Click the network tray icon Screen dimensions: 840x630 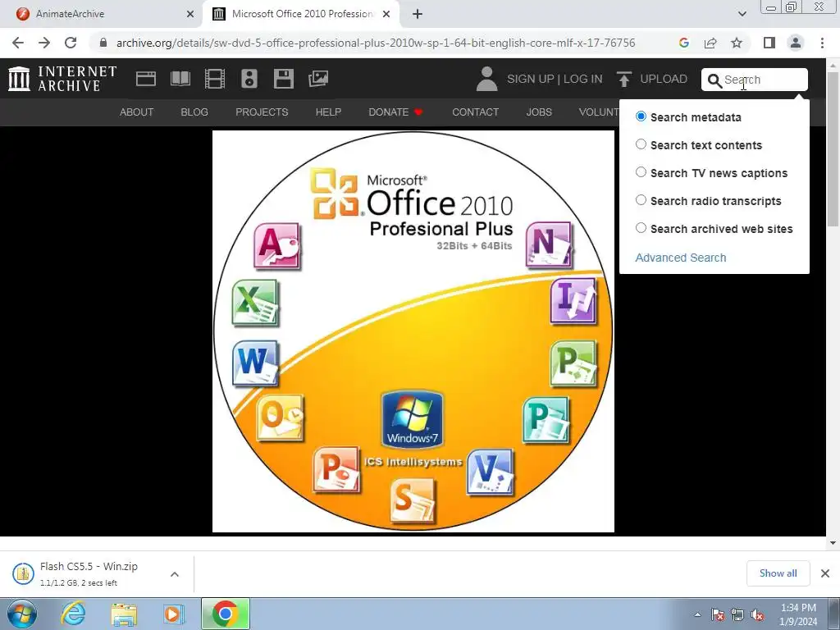coord(737,614)
